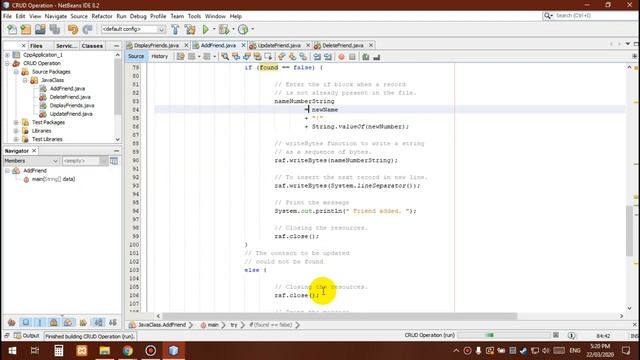Image resolution: width=640 pixels, height=360 pixels.
Task: Click the red Start Macro Recording icon
Action: pyautogui.click(x=341, y=57)
